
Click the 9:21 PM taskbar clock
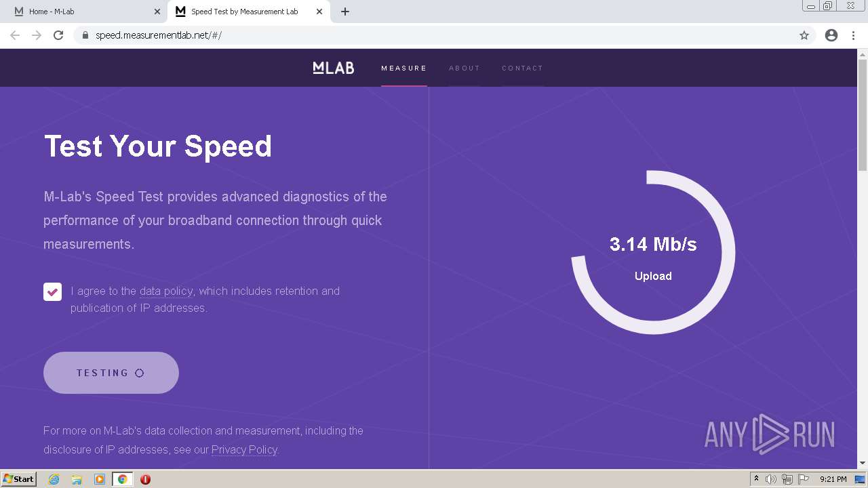coord(833,479)
